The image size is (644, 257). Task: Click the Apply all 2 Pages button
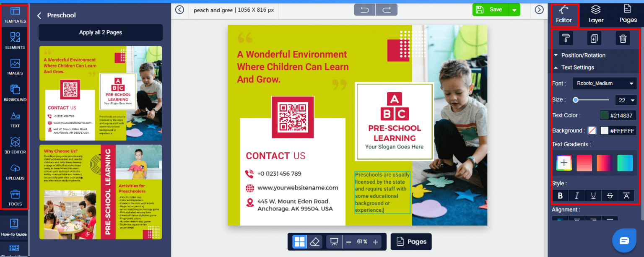100,32
